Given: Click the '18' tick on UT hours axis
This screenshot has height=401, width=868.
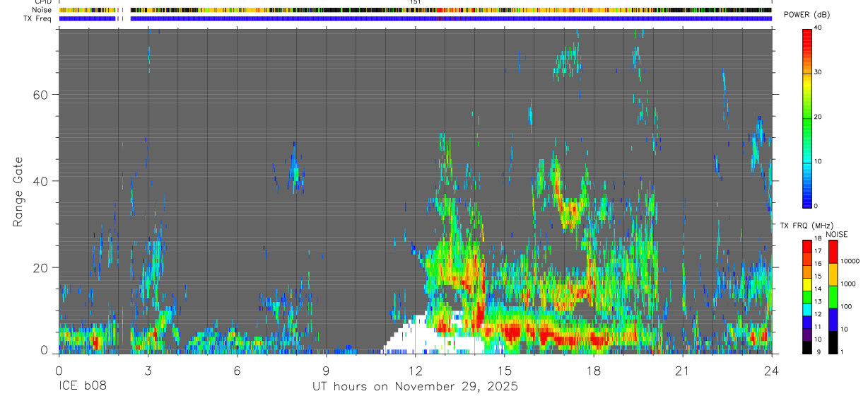Looking at the screenshot, I should 593,370.
